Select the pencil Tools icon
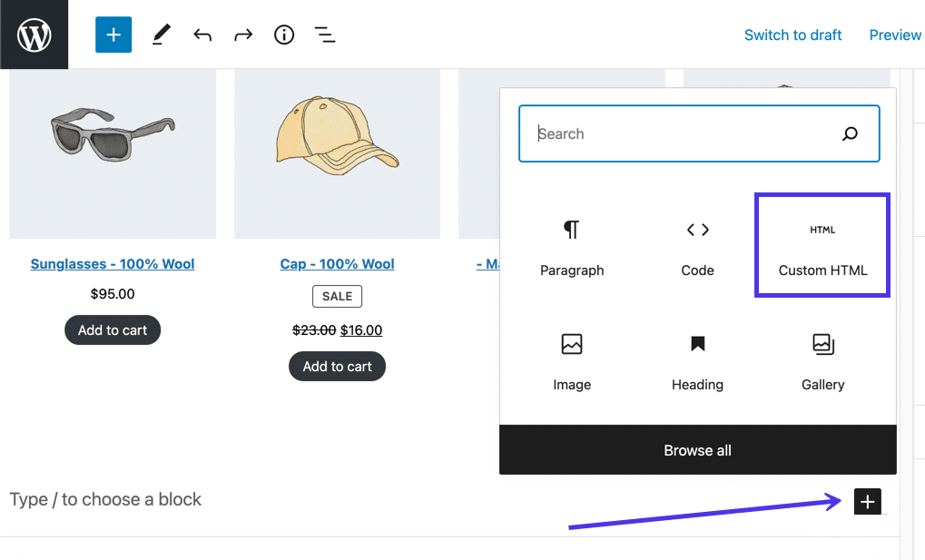 (x=161, y=34)
